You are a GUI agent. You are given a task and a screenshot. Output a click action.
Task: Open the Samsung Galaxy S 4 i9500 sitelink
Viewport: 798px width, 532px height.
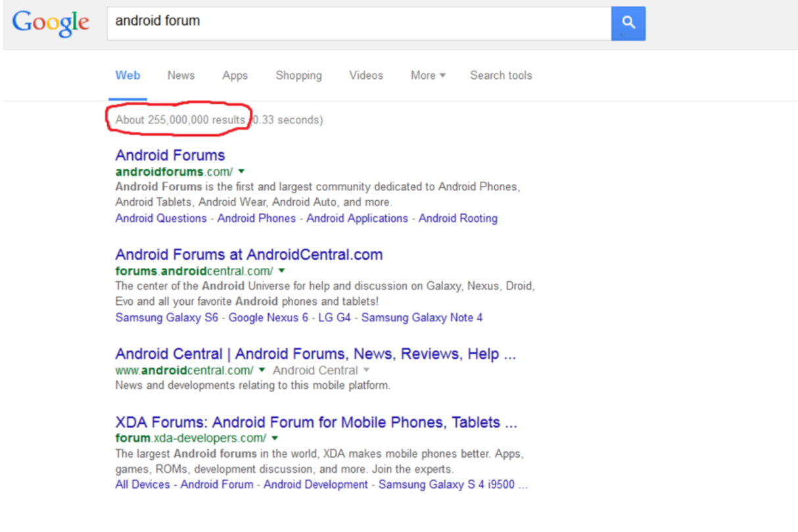[453, 485]
